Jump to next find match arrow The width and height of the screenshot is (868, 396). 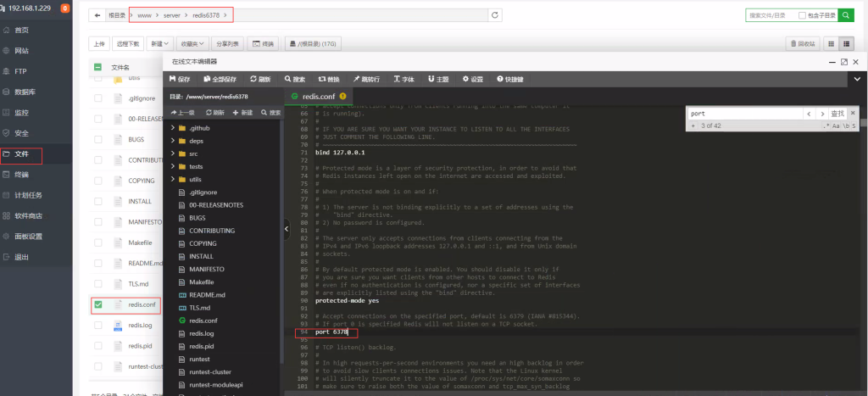[x=821, y=113]
